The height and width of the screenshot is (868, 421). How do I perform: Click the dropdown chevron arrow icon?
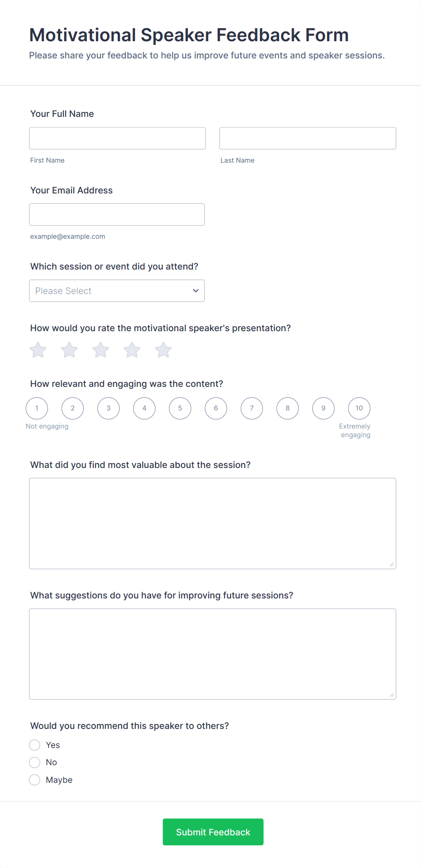coord(196,291)
